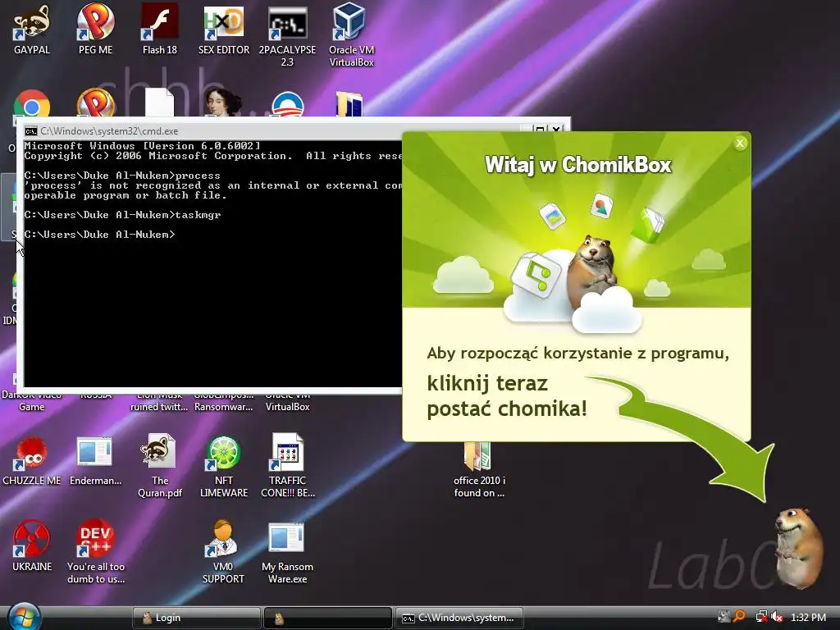Select the 'ruined twitt...' desktop icon label
840x630 pixels.
tap(160, 407)
